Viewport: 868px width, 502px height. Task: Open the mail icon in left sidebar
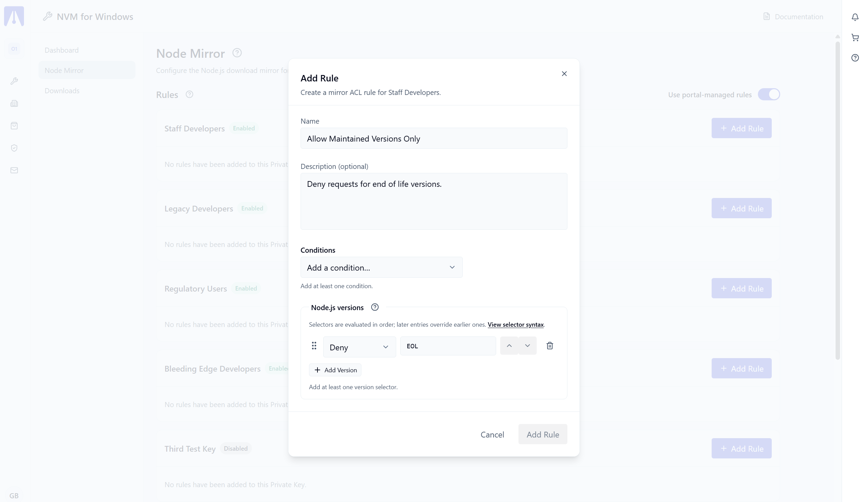pos(14,170)
